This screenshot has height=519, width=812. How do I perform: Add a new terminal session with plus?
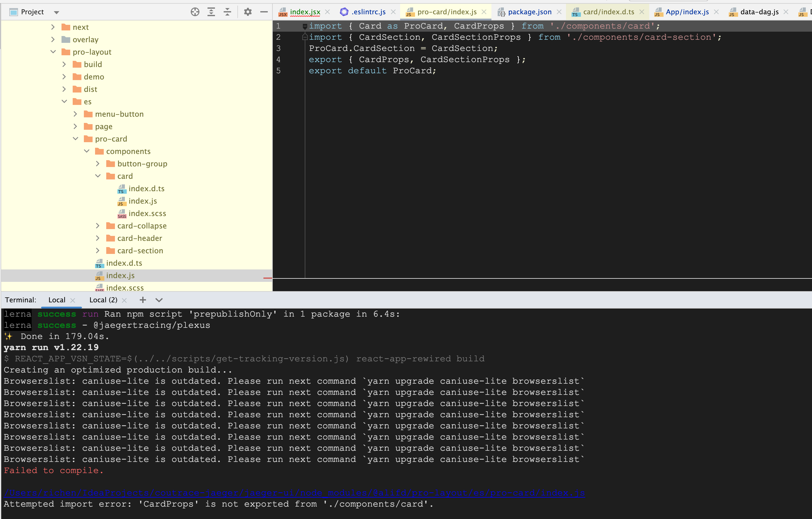coord(143,300)
